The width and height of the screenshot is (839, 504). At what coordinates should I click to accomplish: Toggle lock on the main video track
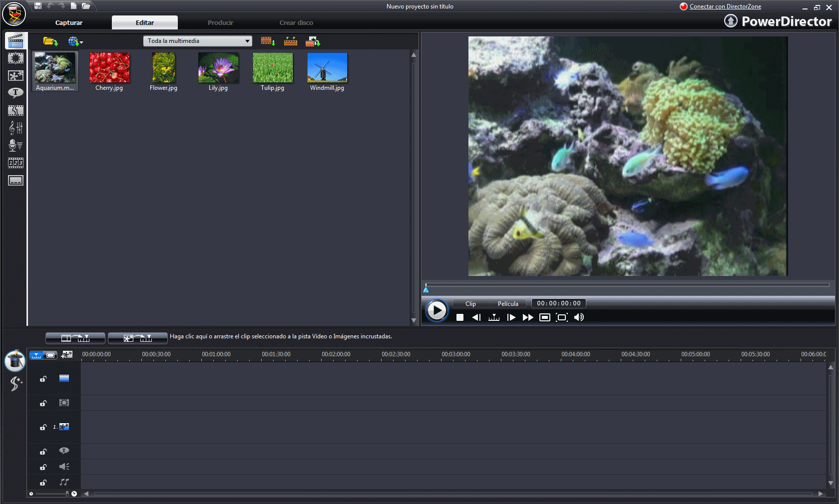coord(43,379)
